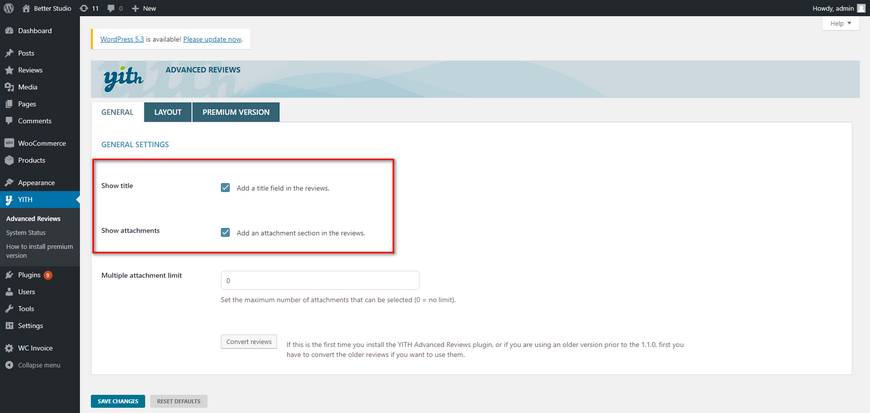Viewport: 870px width, 413px height.
Task: Click the Reviews star icon
Action: point(9,70)
